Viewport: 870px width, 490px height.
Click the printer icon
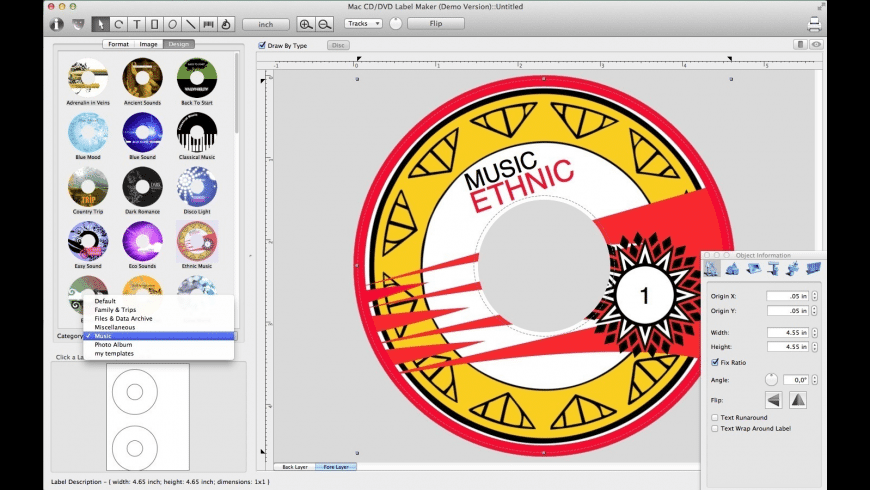pos(814,24)
